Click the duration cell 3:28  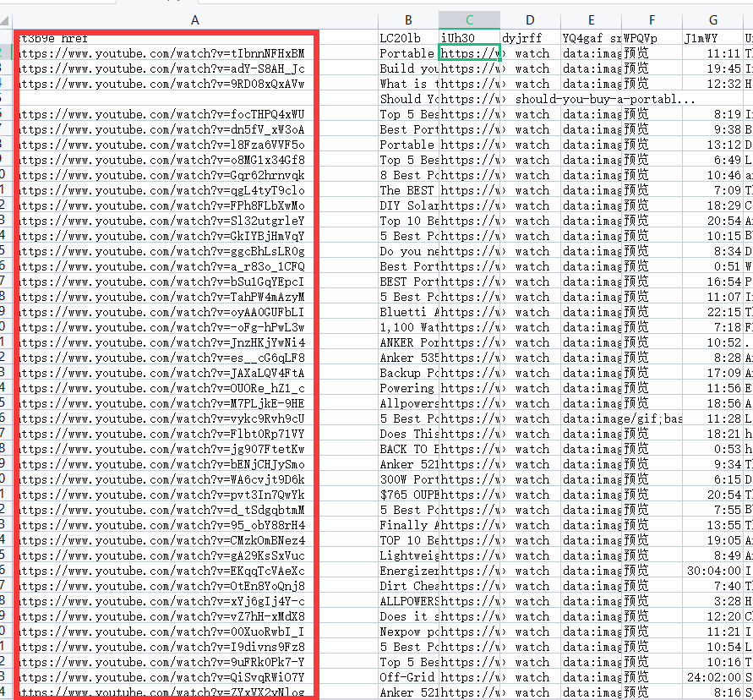pyautogui.click(x=712, y=602)
